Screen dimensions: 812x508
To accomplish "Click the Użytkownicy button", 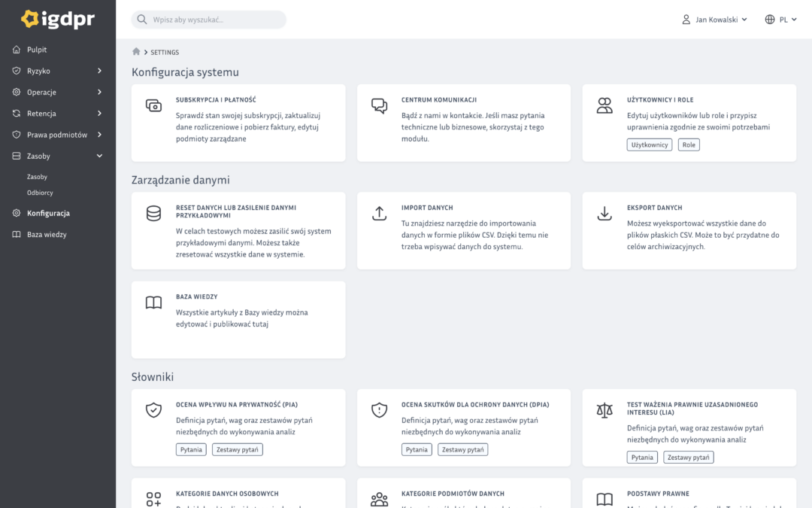I will click(x=649, y=144).
